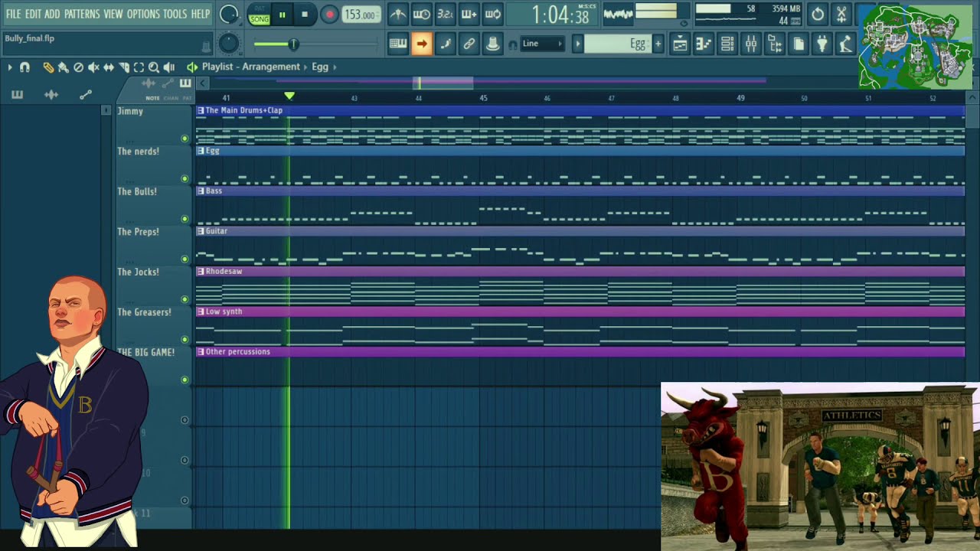This screenshot has height=551, width=980.
Task: Toggle loop recording icon
Action: pos(493,14)
